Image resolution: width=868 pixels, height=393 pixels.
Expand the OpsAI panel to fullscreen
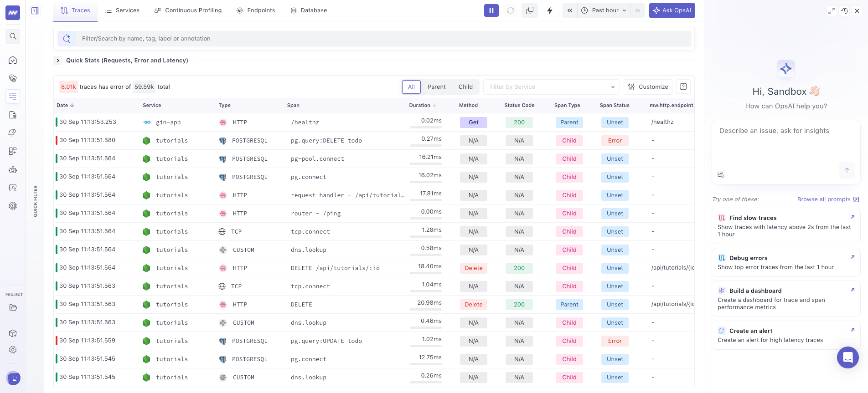pyautogui.click(x=832, y=11)
